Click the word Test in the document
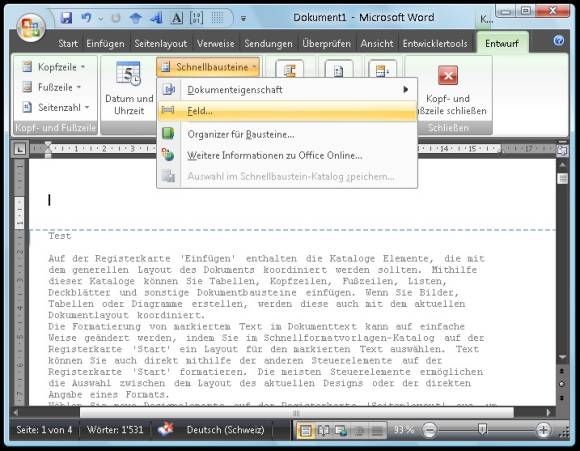580x451 pixels. pos(59,236)
